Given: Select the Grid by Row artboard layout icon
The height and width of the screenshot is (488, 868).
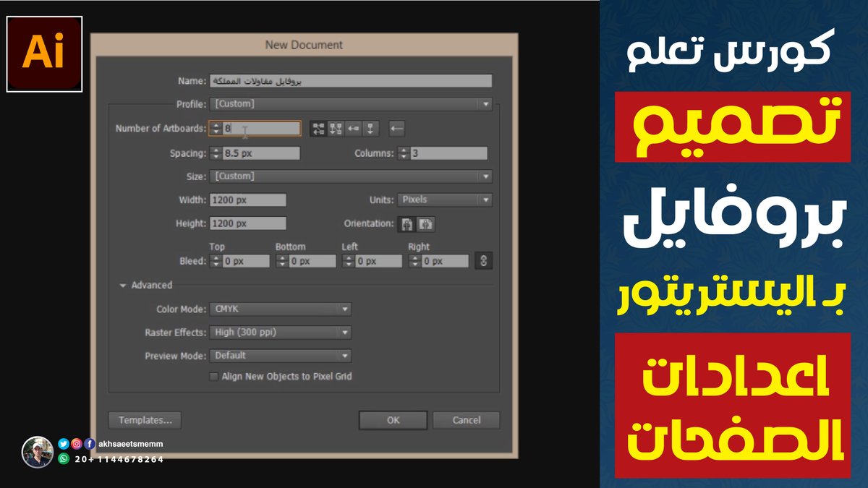Looking at the screenshot, I should pyautogui.click(x=319, y=129).
